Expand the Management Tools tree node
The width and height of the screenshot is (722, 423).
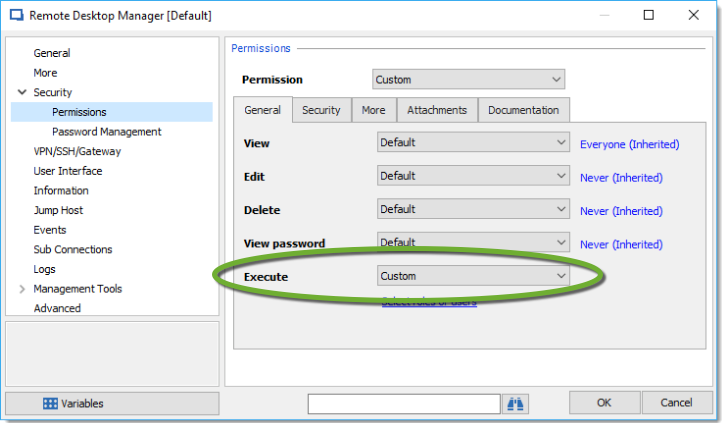22,289
